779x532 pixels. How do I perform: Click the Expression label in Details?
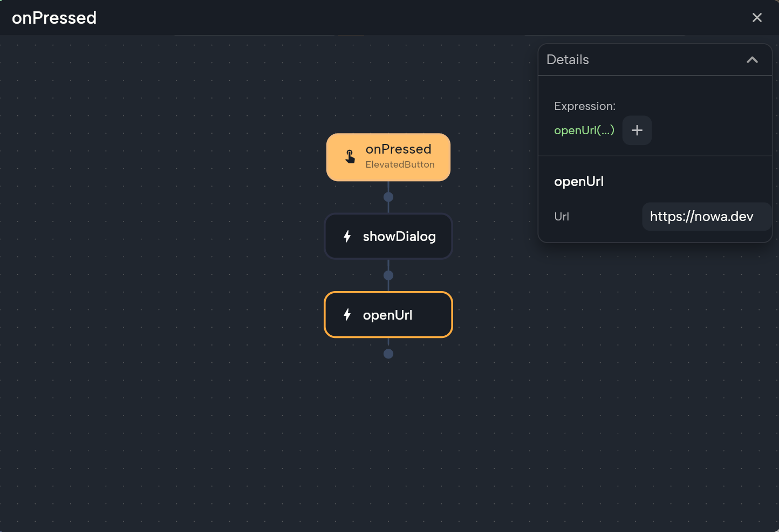click(584, 106)
